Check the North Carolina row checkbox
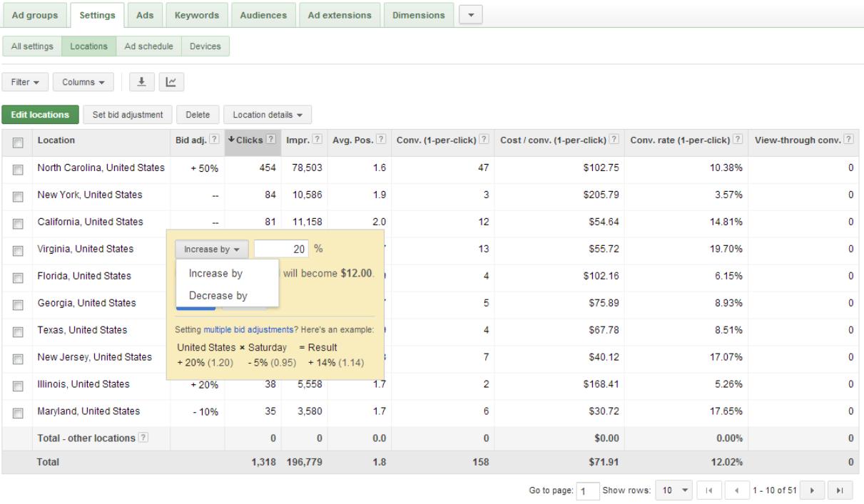 (16, 168)
